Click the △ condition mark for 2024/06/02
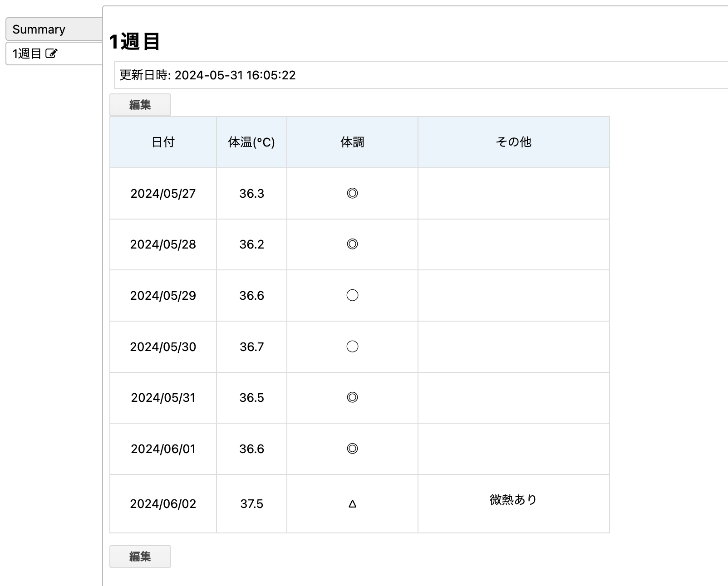728x586 pixels. click(352, 504)
